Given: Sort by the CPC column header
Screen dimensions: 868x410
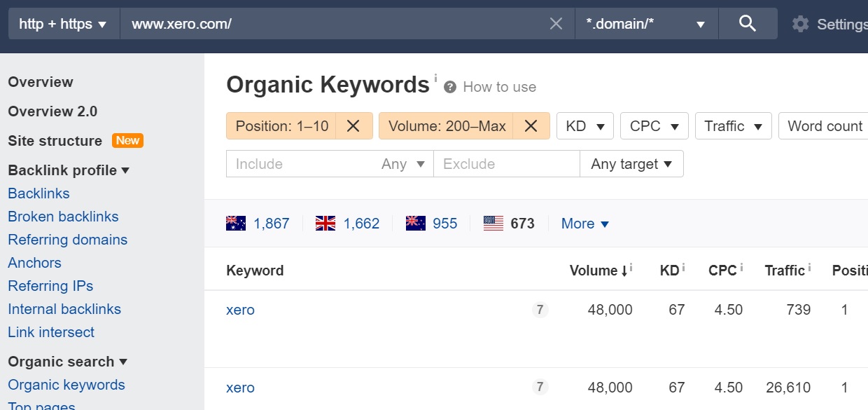Looking at the screenshot, I should 722,271.
